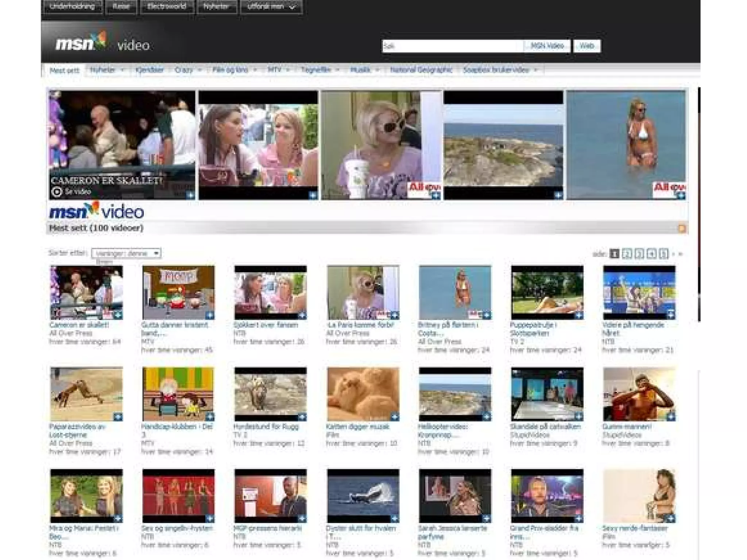747x560 pixels.
Task: Open the 'Underholdning' top navigation button
Action: pyautogui.click(x=72, y=7)
